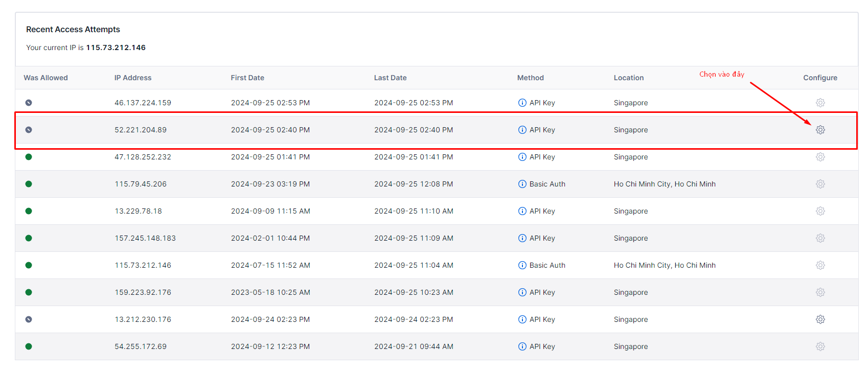Viewport: 868px width, 373px height.
Task: Click blocked status icon for 52.221.204.89
Action: pyautogui.click(x=29, y=130)
